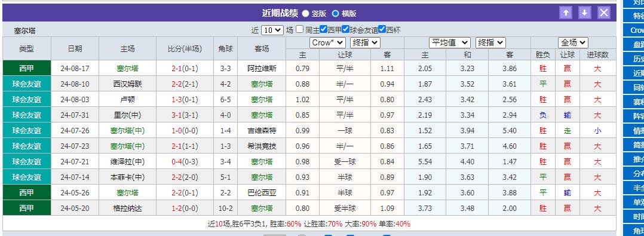Click the corner count 10-2

click(x=225, y=209)
